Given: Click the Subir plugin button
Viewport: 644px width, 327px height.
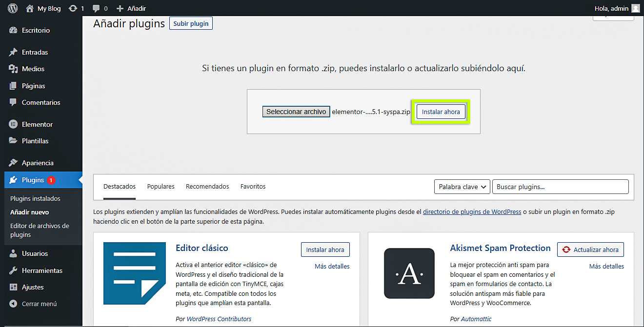Looking at the screenshot, I should click(x=191, y=23).
